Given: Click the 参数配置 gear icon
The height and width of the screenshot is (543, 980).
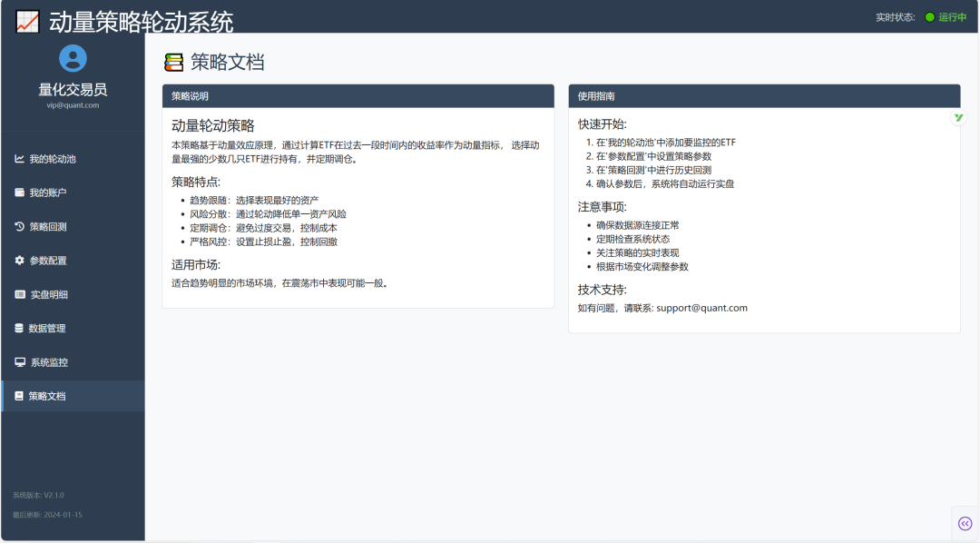Looking at the screenshot, I should pyautogui.click(x=20, y=261).
